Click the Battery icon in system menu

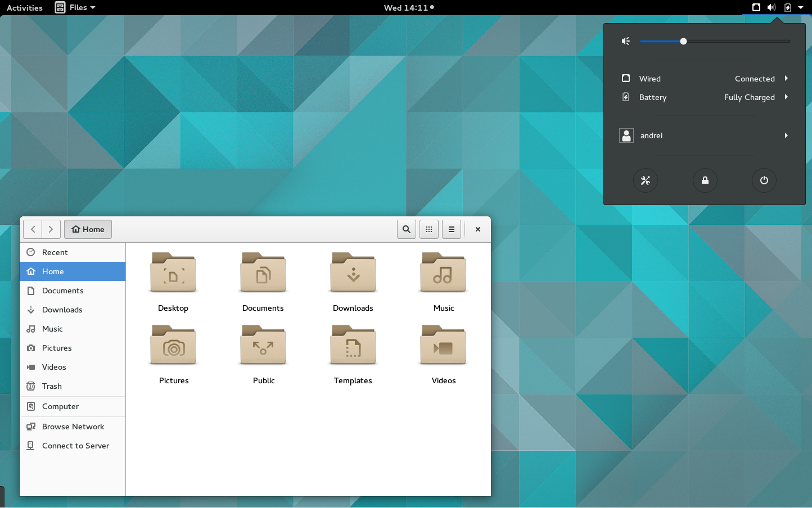coord(626,97)
